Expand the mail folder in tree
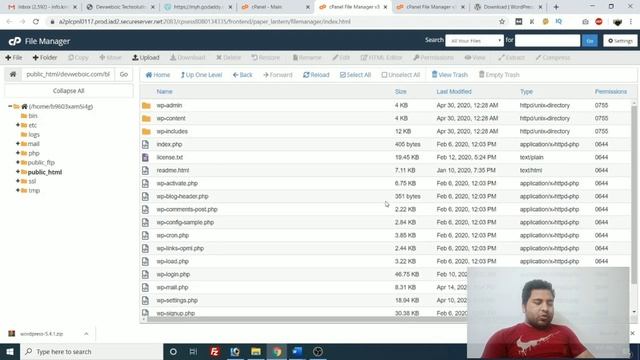The height and width of the screenshot is (360, 640). [x=18, y=144]
